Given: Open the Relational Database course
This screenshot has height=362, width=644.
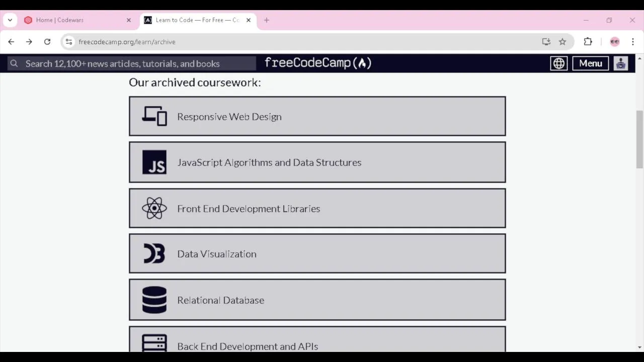Looking at the screenshot, I should point(317,300).
